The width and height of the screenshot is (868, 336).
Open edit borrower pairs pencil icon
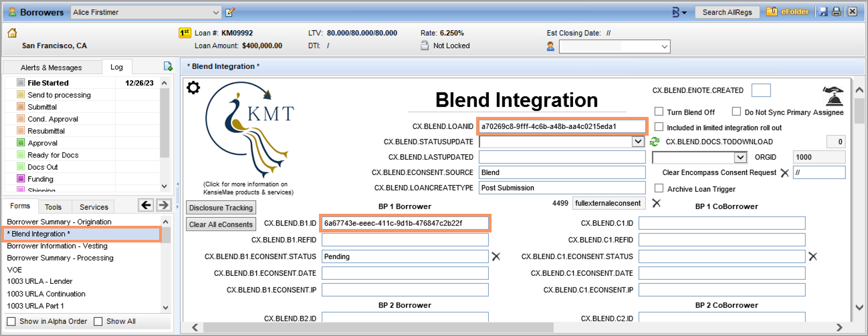tap(230, 12)
